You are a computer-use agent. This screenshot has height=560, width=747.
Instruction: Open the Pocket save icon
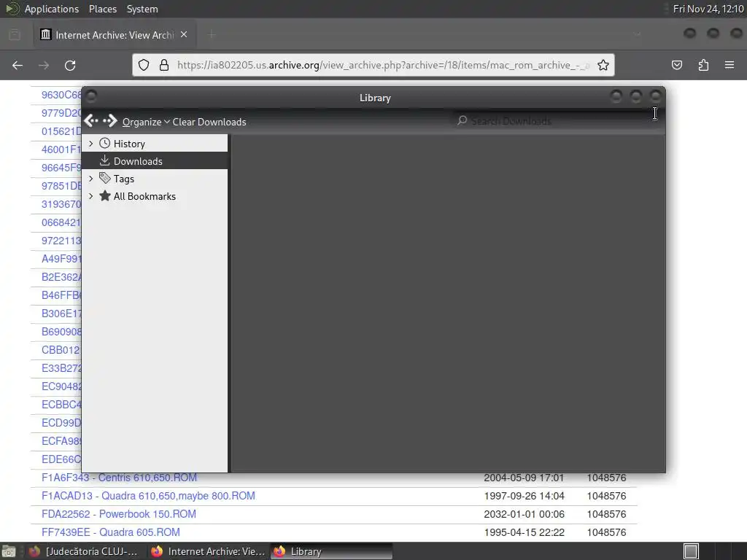coord(677,65)
